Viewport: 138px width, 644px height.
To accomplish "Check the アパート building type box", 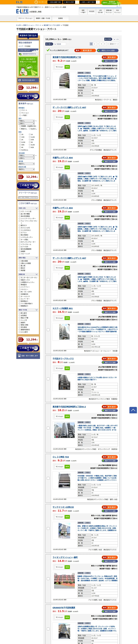I will 20,110.
